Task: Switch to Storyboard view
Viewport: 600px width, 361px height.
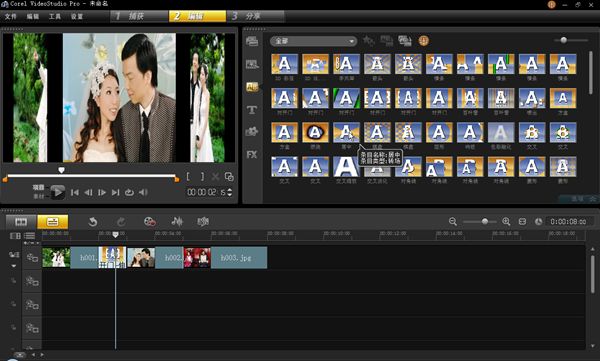Action: pyautogui.click(x=21, y=222)
